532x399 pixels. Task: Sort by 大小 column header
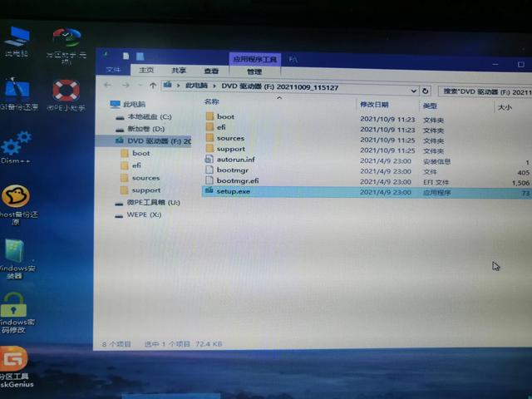[505, 107]
